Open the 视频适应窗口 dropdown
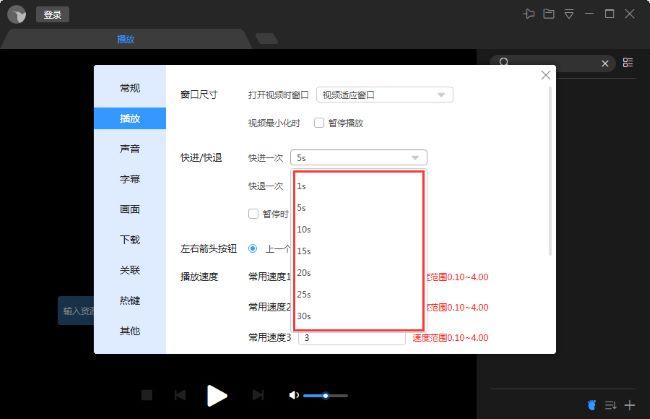The image size is (650, 419). click(384, 95)
